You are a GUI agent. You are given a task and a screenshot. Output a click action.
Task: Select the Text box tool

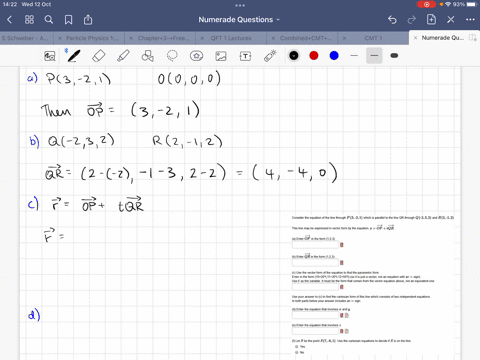(245, 56)
